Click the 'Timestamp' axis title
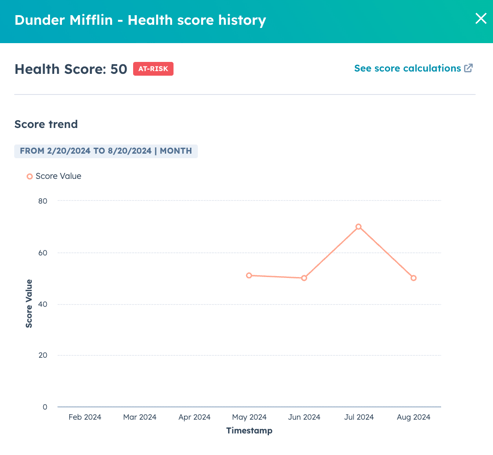This screenshot has width=493, height=455. click(249, 431)
